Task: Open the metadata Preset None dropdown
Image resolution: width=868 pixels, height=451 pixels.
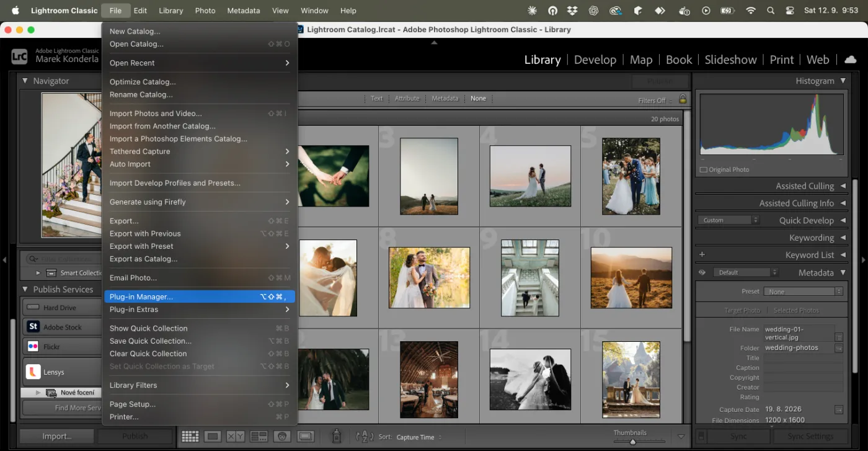Action: click(803, 292)
